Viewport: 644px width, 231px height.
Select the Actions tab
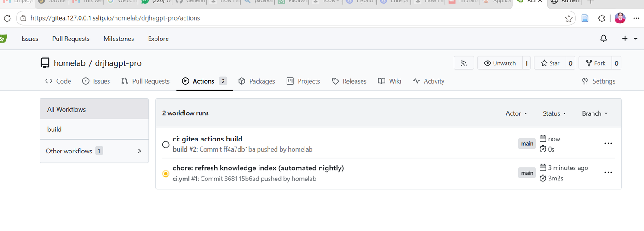coord(205,81)
